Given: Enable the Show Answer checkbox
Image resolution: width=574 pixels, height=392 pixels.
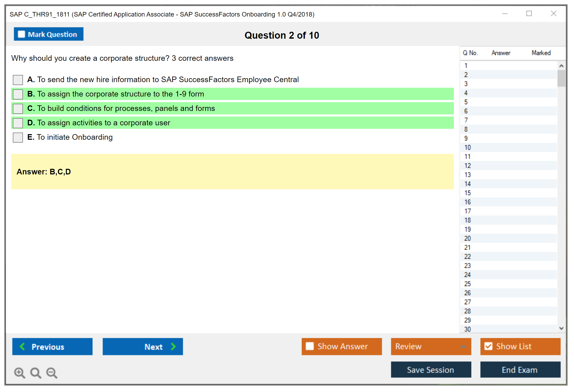Looking at the screenshot, I should click(310, 346).
